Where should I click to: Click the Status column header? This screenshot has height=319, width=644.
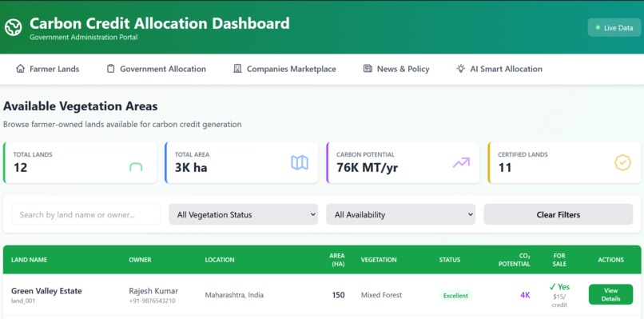[x=450, y=260]
